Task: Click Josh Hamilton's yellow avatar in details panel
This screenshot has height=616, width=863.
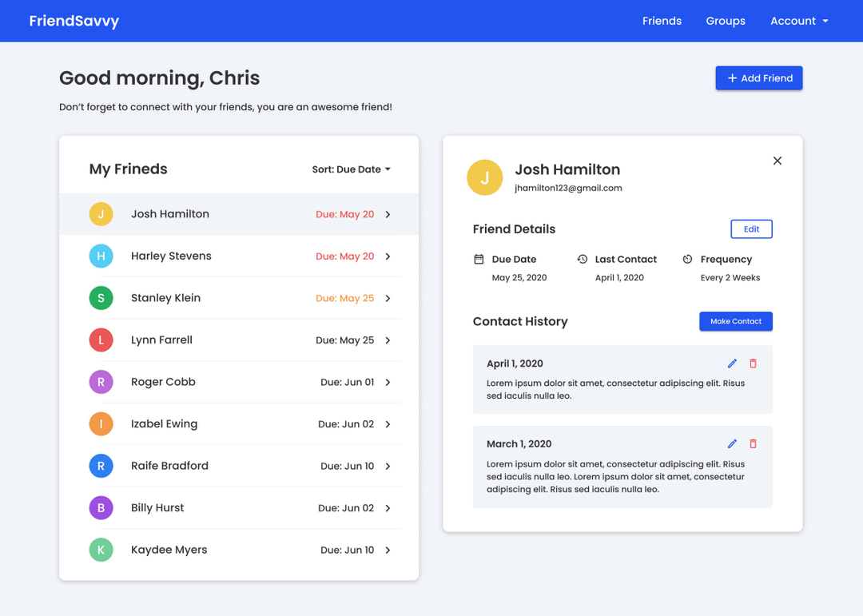Action: 484,177
